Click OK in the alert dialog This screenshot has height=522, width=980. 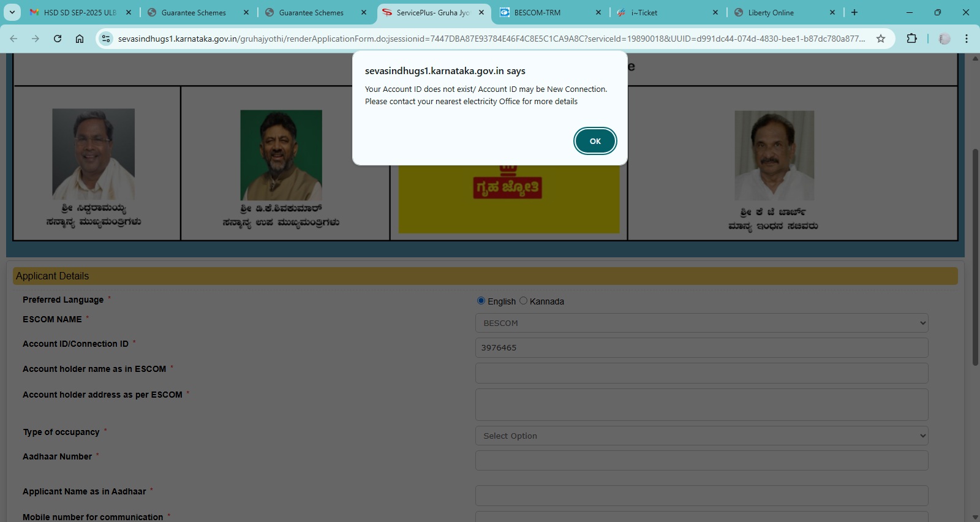[x=595, y=141]
